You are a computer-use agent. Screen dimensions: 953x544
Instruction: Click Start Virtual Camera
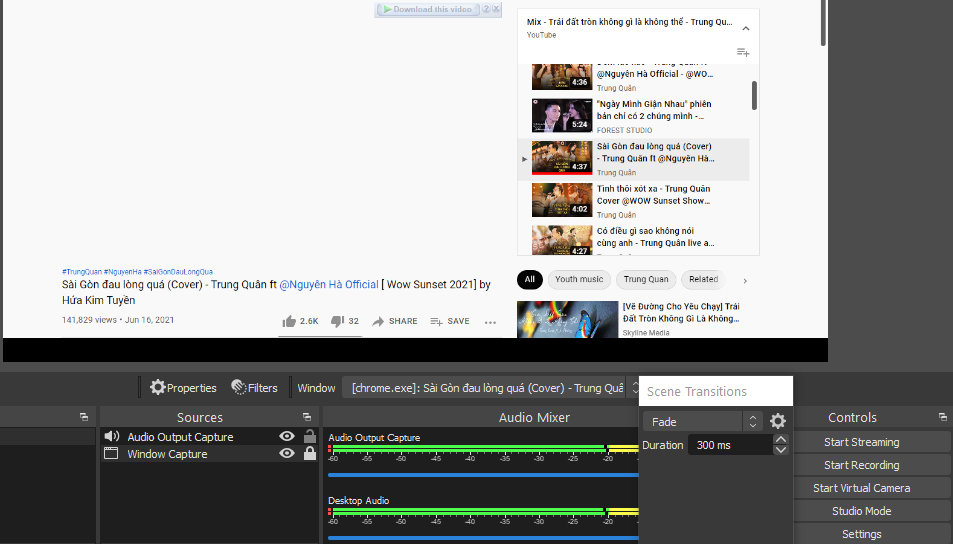click(x=861, y=488)
